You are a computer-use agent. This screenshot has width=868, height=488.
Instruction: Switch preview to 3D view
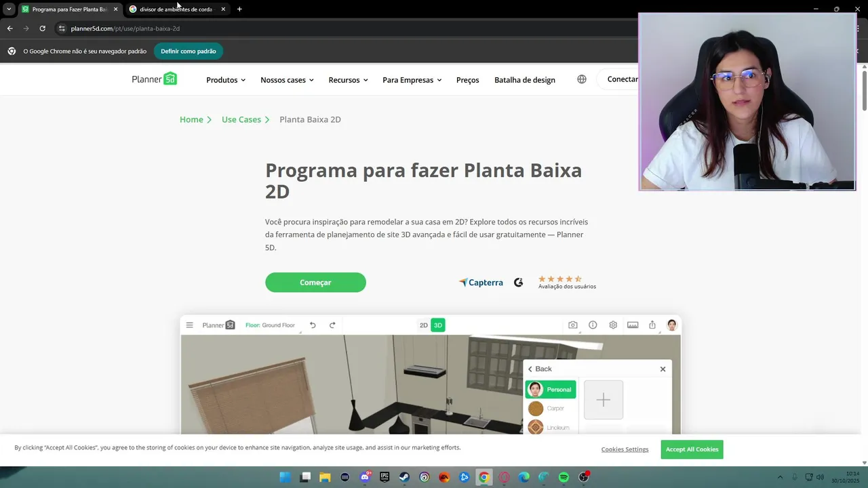tap(438, 325)
